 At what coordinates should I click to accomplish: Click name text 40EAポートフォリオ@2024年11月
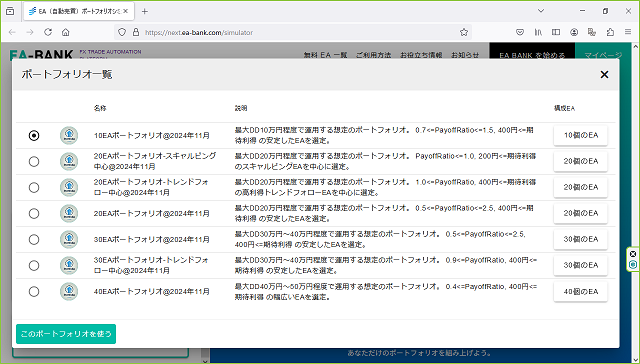click(152, 292)
